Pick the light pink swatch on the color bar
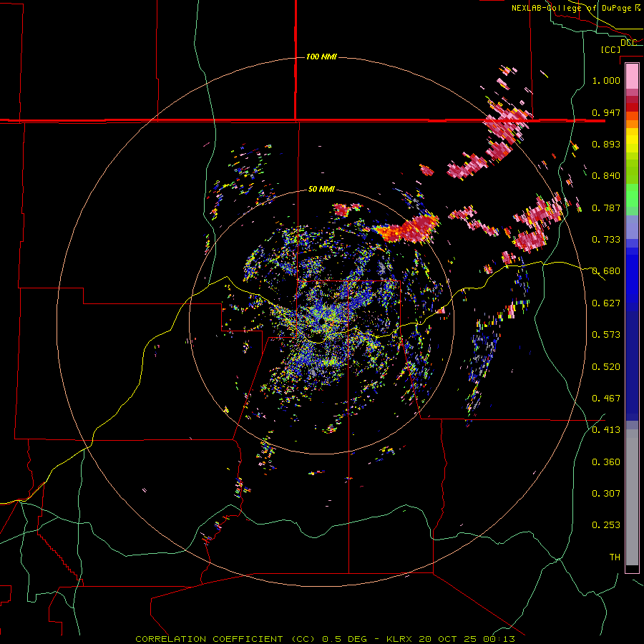This screenshot has width=644, height=644. tap(632, 77)
